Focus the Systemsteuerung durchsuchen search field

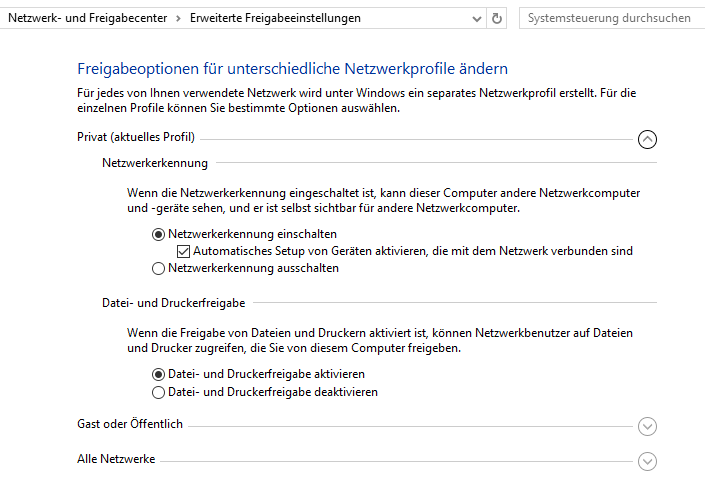[610, 18]
